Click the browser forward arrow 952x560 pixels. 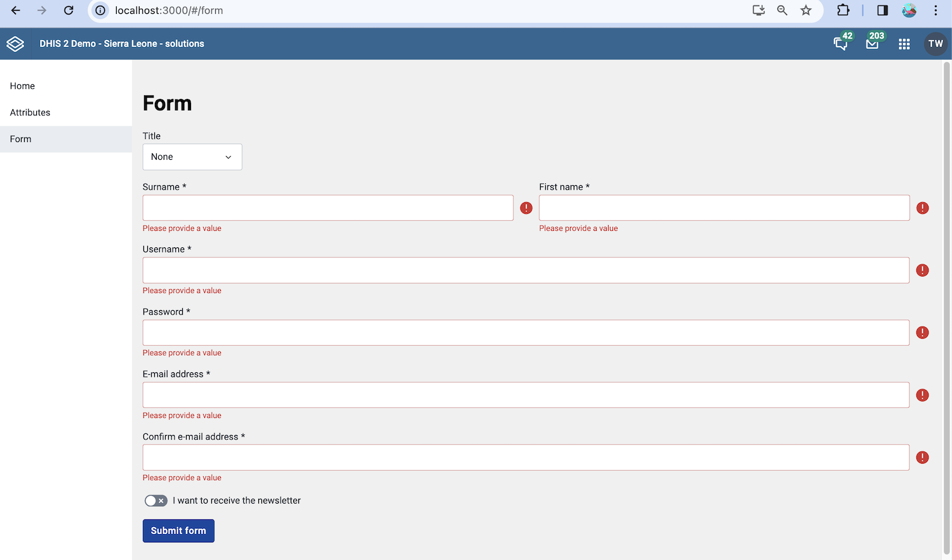(42, 10)
